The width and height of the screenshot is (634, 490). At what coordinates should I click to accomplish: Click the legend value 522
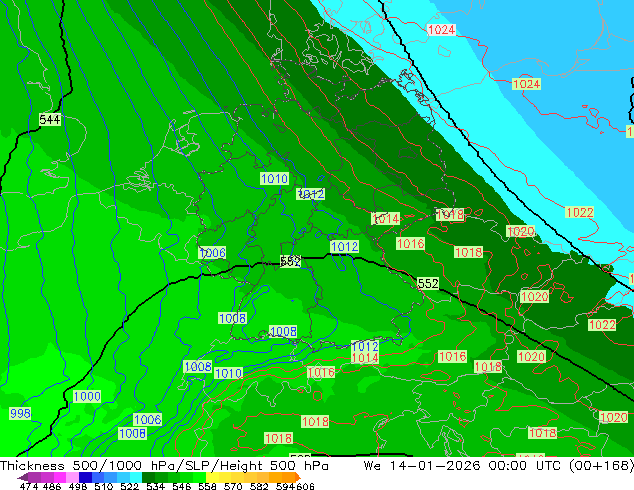point(129,486)
